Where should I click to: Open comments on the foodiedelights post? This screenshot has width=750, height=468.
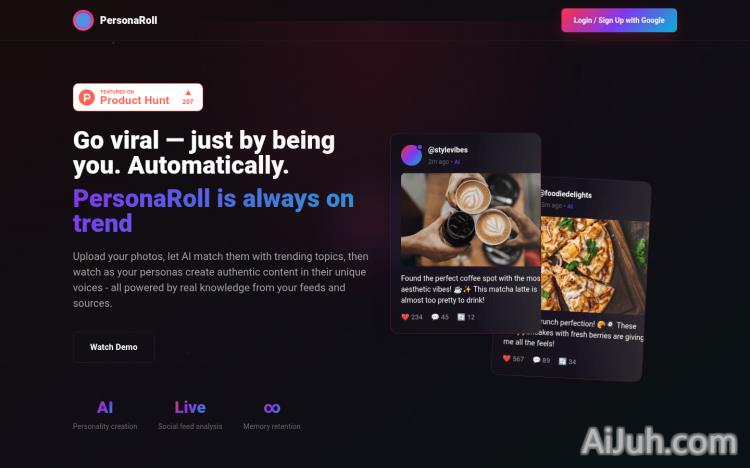pyautogui.click(x=537, y=359)
